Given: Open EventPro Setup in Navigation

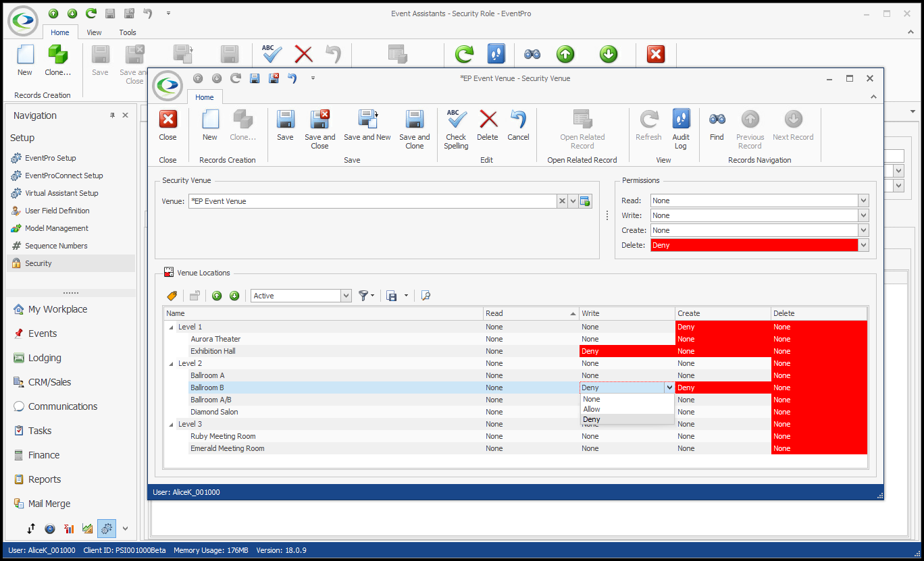Looking at the screenshot, I should tap(51, 158).
